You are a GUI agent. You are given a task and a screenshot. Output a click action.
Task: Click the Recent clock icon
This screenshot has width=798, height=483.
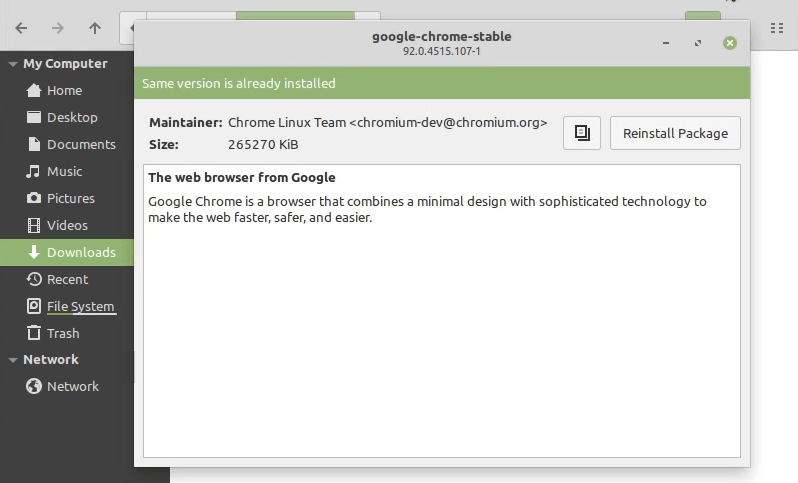(x=34, y=279)
